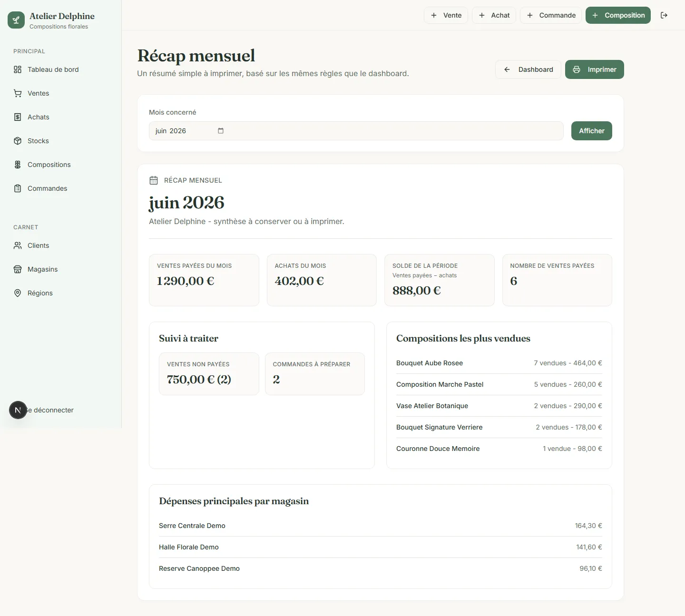Click the round N avatar badge
The width and height of the screenshot is (685, 616).
(x=18, y=410)
